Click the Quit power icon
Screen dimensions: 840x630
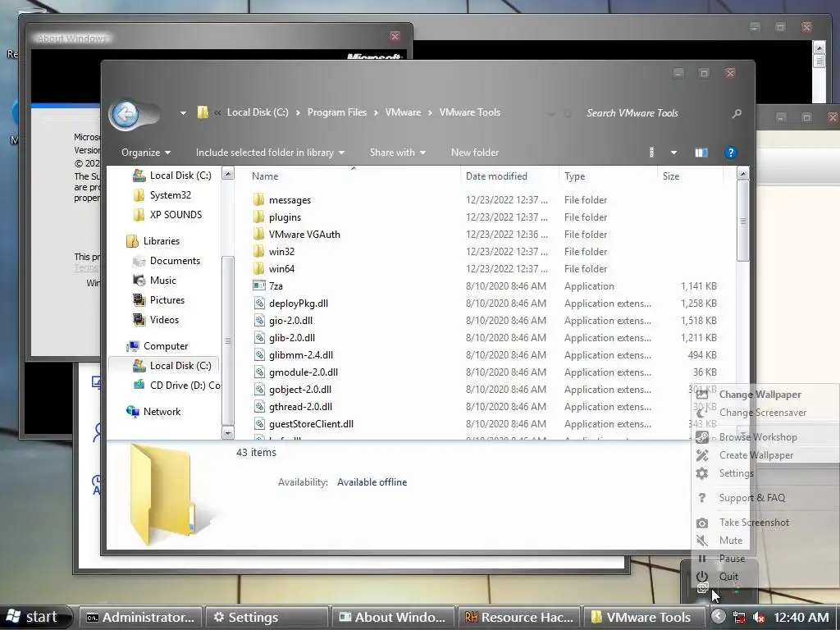click(702, 577)
